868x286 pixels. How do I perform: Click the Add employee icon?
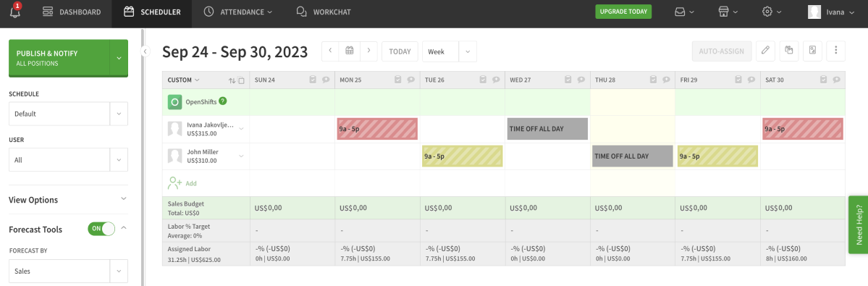click(x=175, y=182)
